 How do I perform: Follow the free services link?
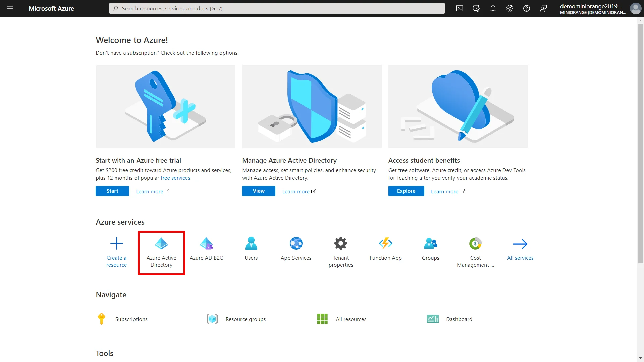(x=175, y=178)
